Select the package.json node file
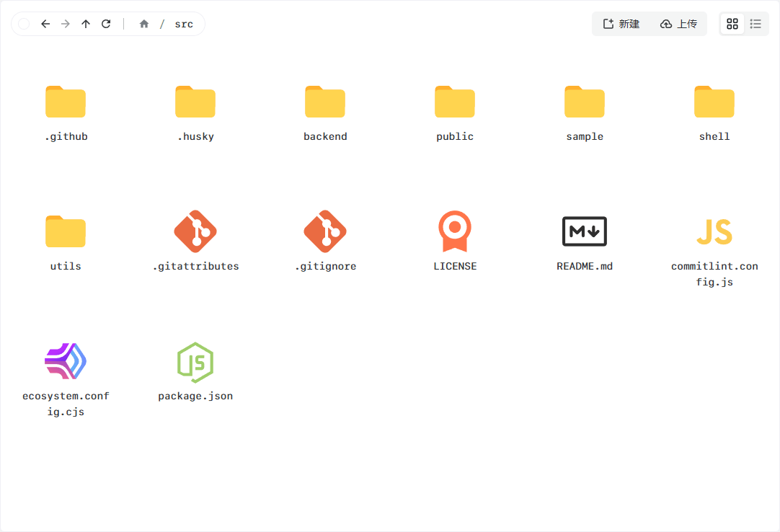780x532 pixels. click(195, 372)
